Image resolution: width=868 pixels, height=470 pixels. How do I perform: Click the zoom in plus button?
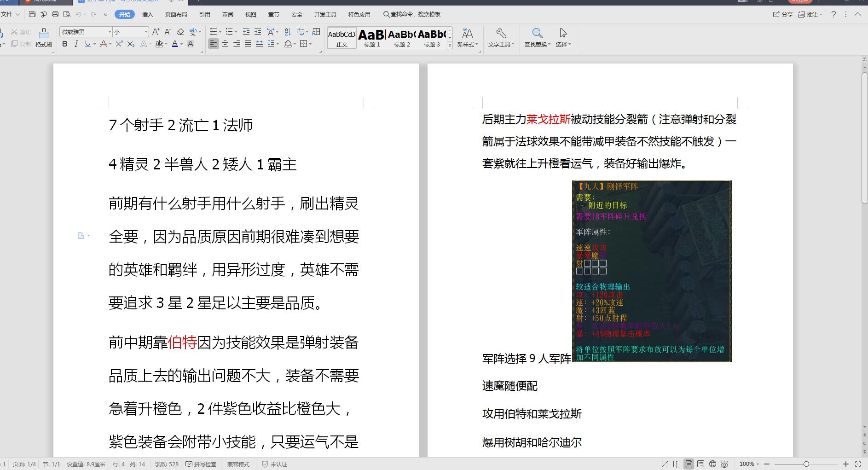click(846, 464)
